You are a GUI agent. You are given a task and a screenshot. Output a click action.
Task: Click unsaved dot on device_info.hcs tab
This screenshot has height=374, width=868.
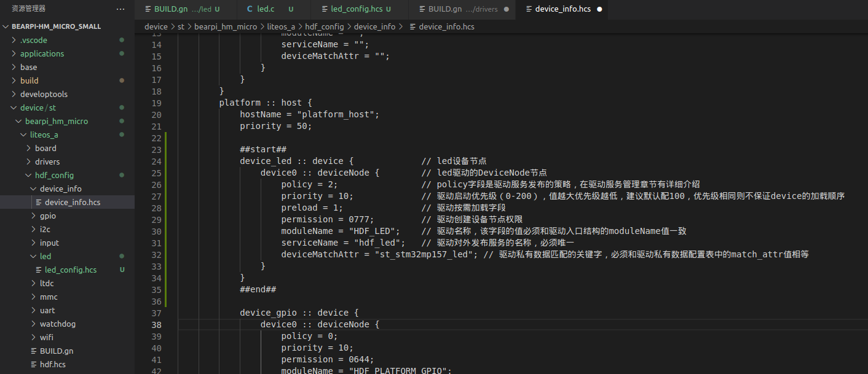(599, 9)
